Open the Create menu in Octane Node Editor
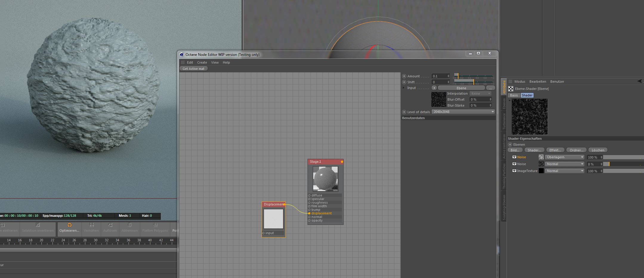Screen dimensions: 644x278 coord(202,62)
